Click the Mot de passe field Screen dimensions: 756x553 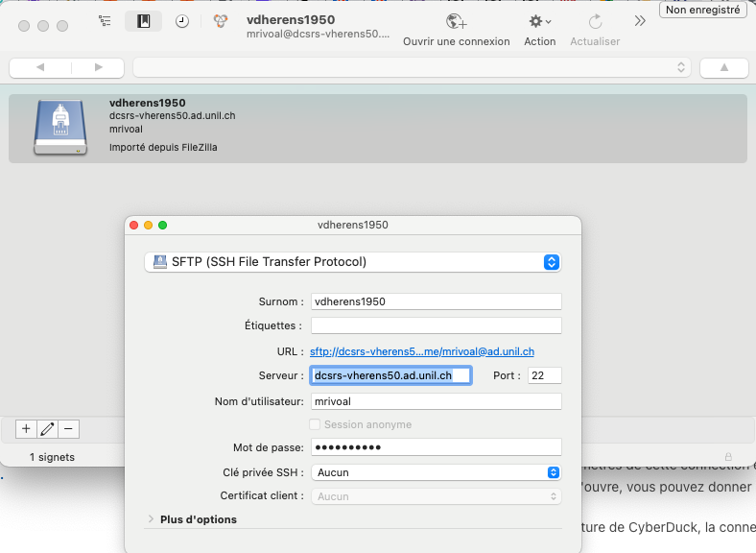(x=436, y=447)
